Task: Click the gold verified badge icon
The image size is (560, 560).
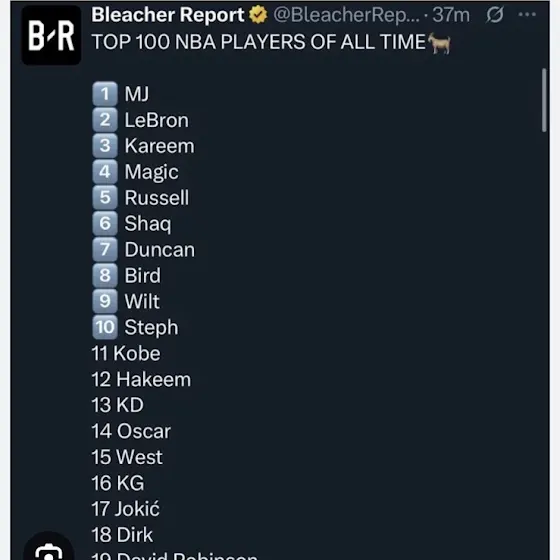Action: coord(258,15)
